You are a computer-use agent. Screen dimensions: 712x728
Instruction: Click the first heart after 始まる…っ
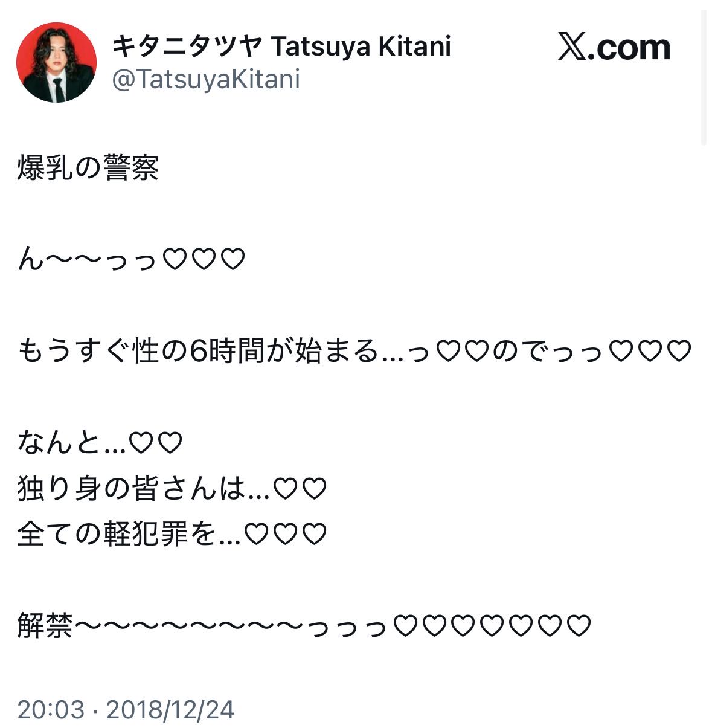click(447, 352)
